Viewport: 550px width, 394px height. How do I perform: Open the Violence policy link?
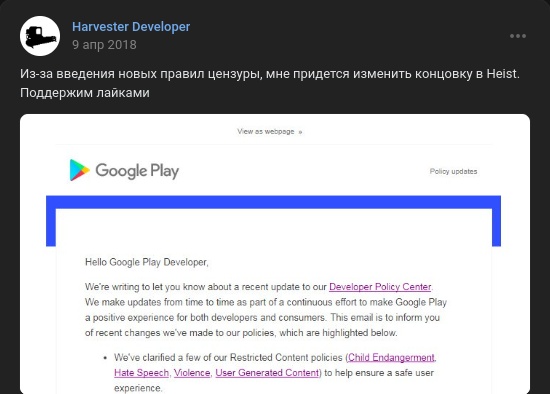pos(192,373)
